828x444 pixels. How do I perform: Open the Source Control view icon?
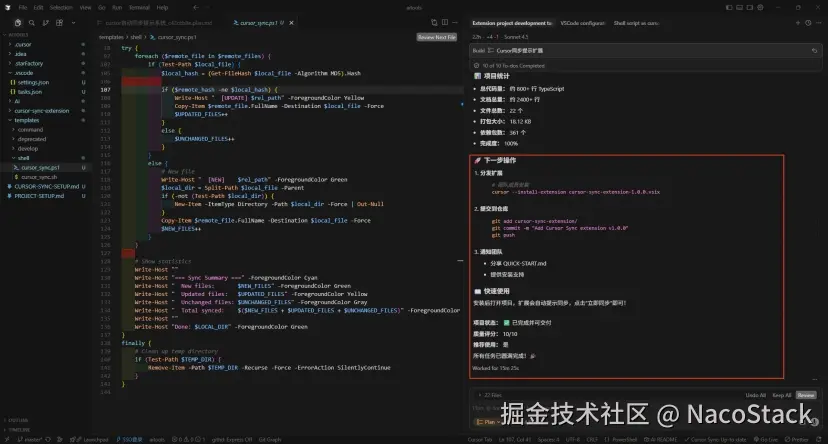pos(45,23)
